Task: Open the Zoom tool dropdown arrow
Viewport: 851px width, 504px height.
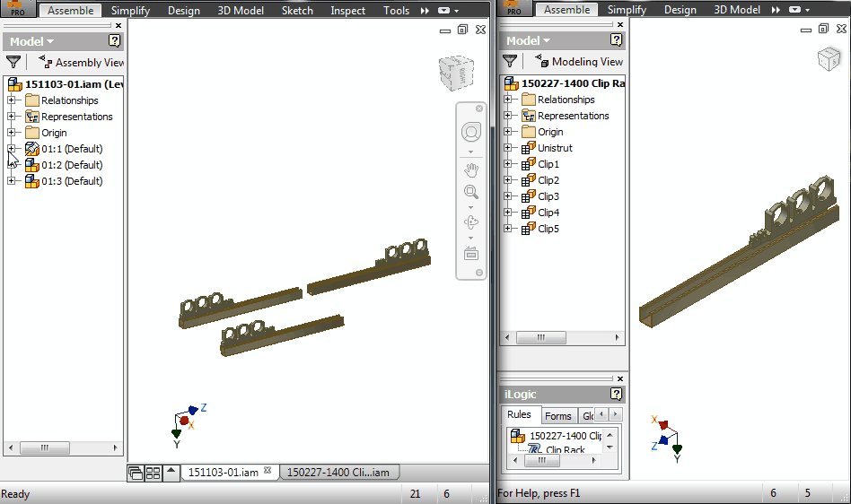Action: [470, 207]
